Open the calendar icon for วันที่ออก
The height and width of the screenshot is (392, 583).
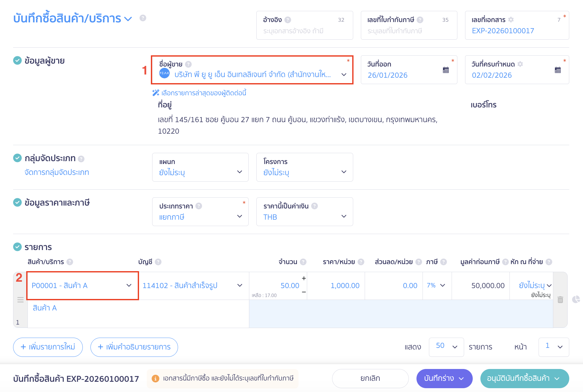(x=446, y=70)
